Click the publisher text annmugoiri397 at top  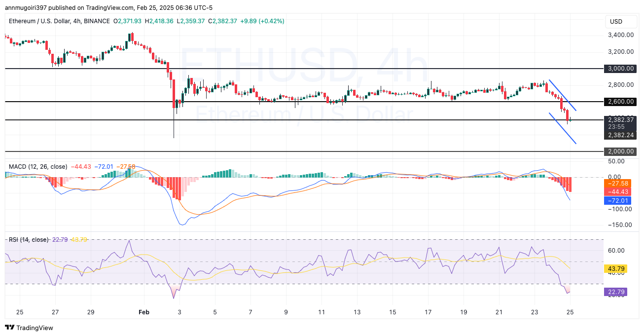[26, 8]
